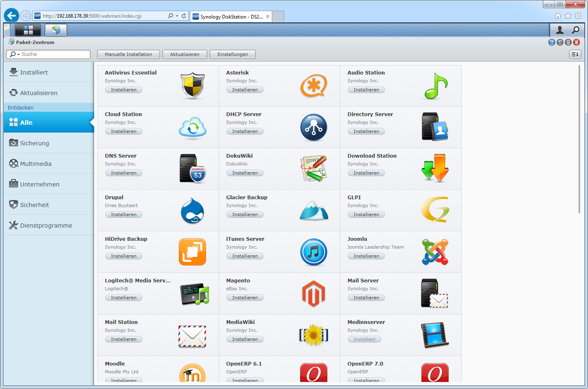This screenshot has width=588, height=389.
Task: Click Installiert button under Medienserver
Action: [364, 339]
